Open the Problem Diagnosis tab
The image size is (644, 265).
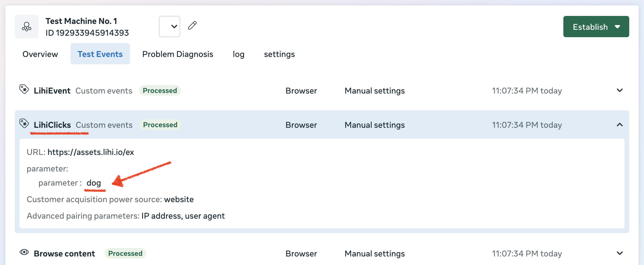pos(178,54)
